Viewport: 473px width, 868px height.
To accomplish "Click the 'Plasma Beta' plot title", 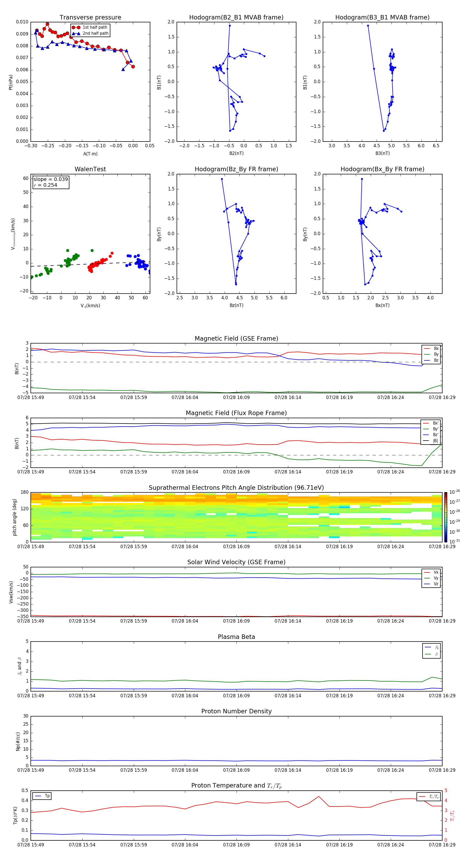I will 236,637.
